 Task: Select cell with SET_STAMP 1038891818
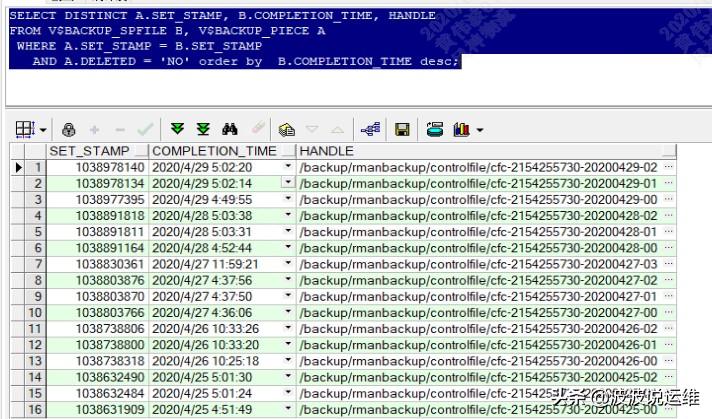point(98,216)
